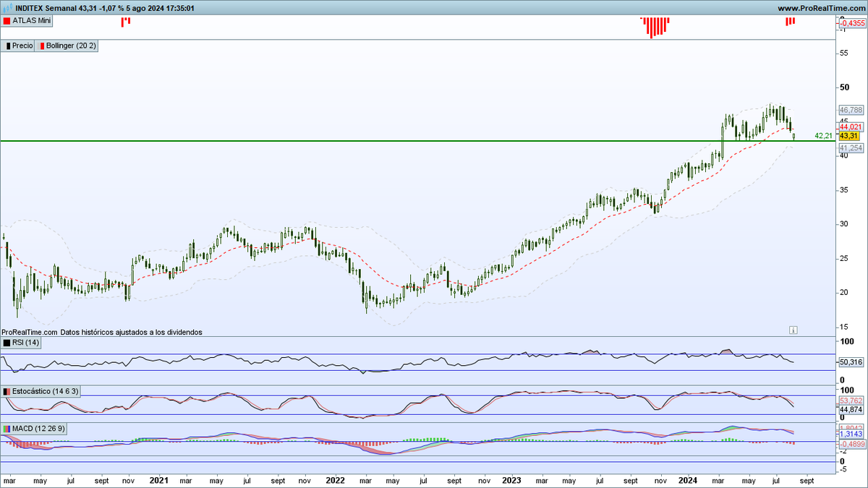Click the yellow 43,31 current price tag
Viewport: 868px width, 488px height.
pyautogui.click(x=848, y=136)
